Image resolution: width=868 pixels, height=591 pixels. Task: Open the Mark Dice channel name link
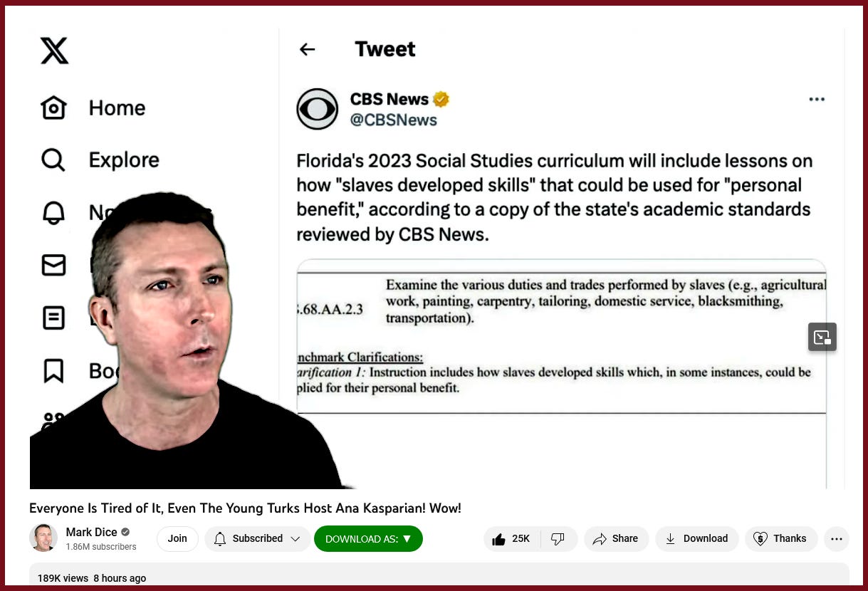pyautogui.click(x=92, y=532)
